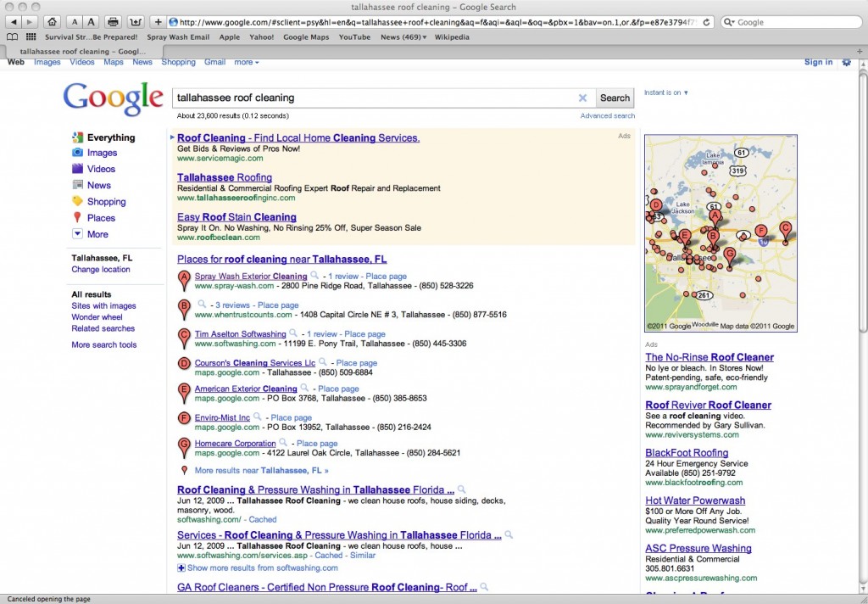
Task: Reload the page using the refresh icon
Action: 707,22
